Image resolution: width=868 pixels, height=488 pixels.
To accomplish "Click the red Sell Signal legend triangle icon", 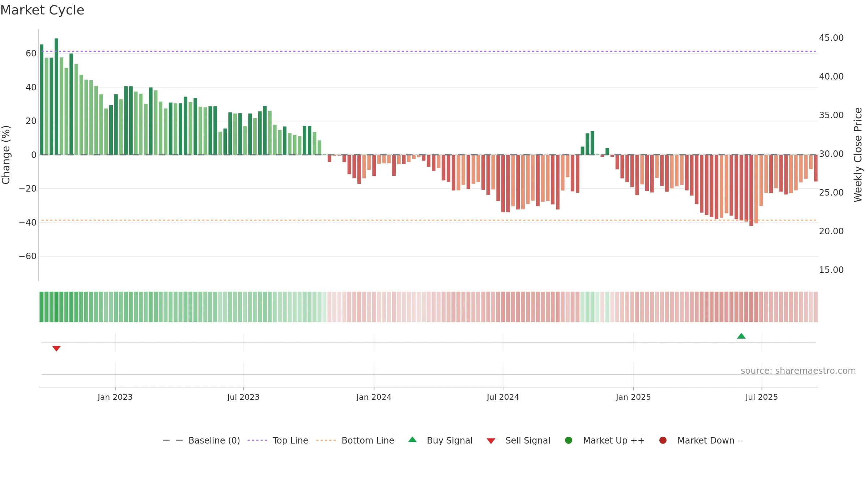I will (x=491, y=441).
